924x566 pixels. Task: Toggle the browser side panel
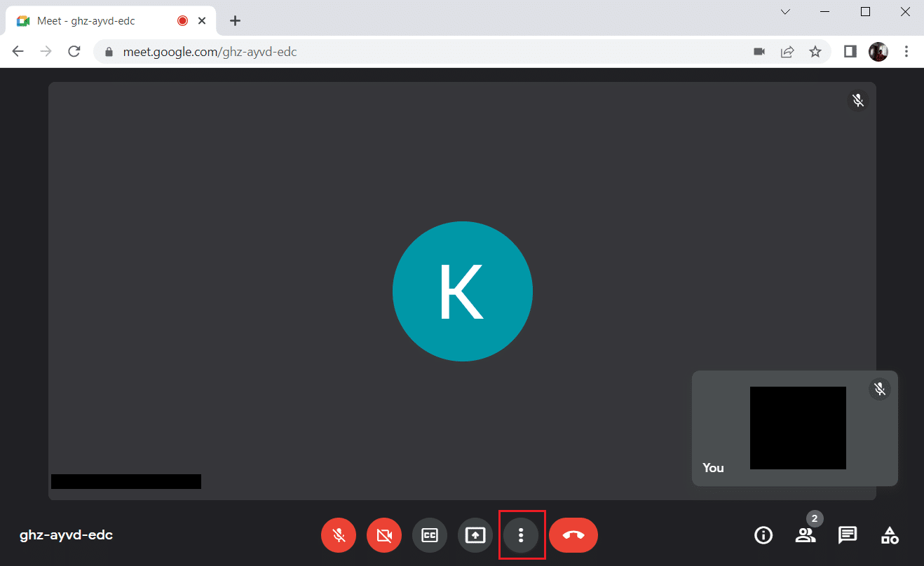coord(850,52)
